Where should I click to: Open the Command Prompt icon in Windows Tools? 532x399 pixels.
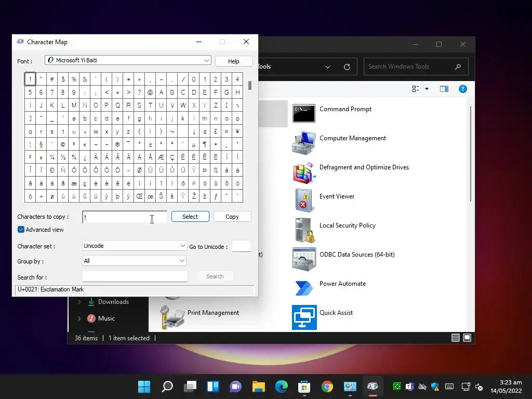303,113
